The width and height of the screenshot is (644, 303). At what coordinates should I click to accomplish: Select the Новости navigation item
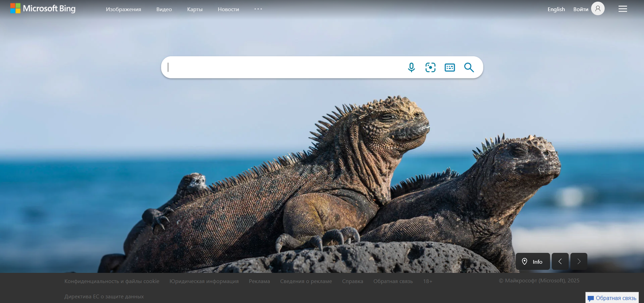coord(228,9)
